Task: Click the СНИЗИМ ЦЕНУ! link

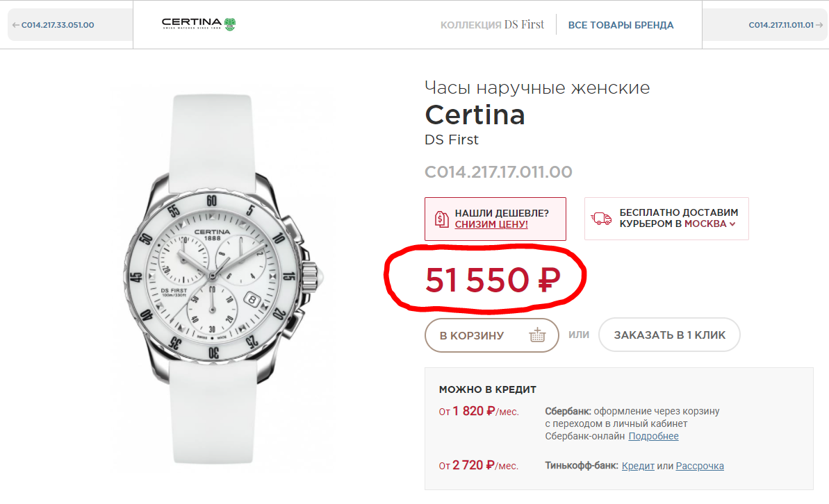Action: pos(491,224)
